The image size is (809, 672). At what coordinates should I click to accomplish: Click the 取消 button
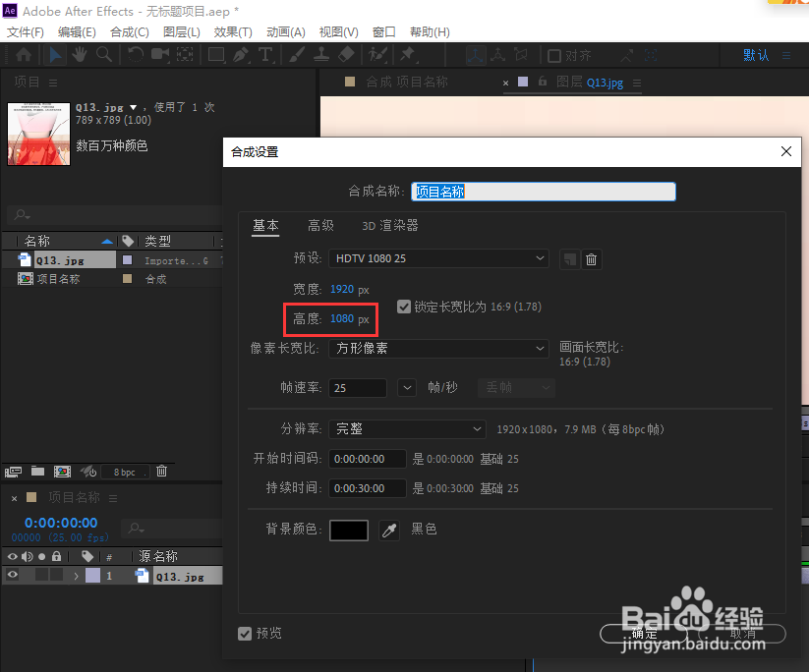tap(742, 634)
